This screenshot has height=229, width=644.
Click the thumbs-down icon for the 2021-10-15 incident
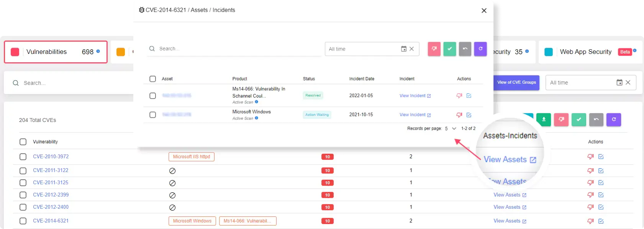tap(459, 115)
